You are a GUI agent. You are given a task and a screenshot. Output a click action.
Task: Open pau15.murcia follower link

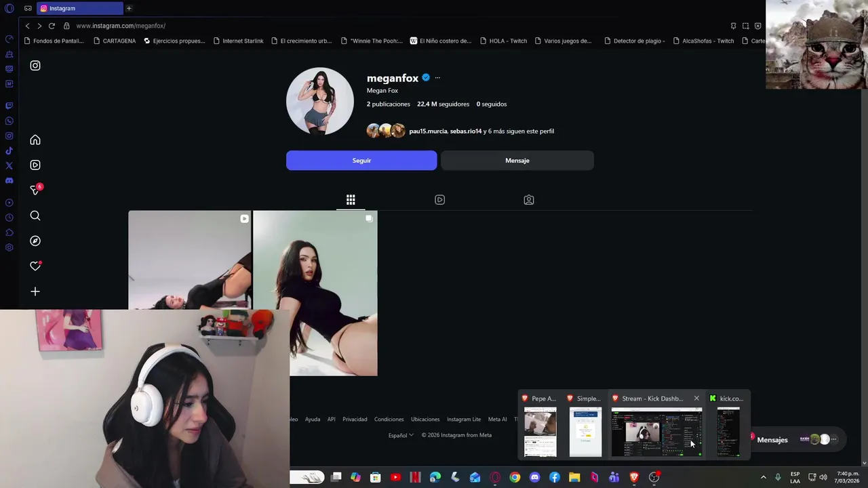click(x=428, y=131)
